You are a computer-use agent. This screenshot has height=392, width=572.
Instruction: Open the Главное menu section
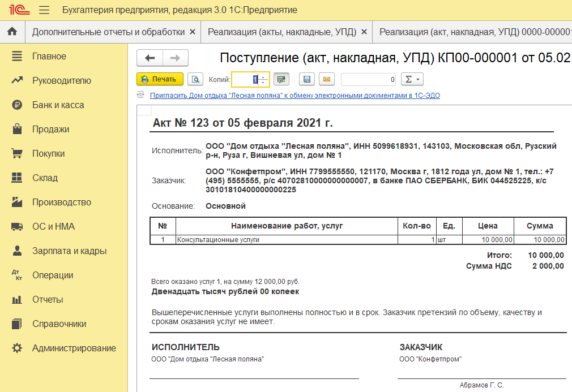[49, 56]
